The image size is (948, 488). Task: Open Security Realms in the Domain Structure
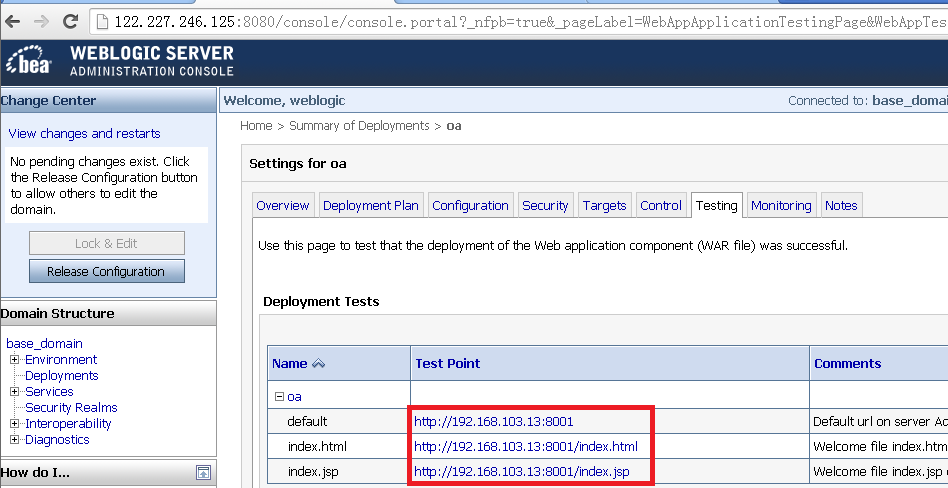click(71, 408)
